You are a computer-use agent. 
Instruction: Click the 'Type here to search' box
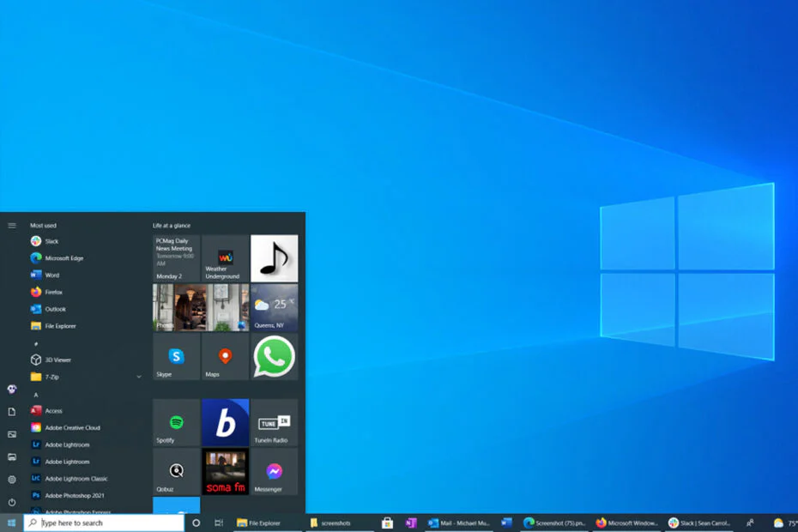(x=104, y=523)
